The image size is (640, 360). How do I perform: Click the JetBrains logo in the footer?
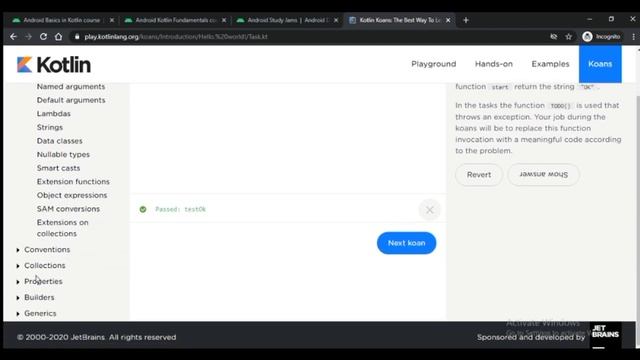point(605,336)
